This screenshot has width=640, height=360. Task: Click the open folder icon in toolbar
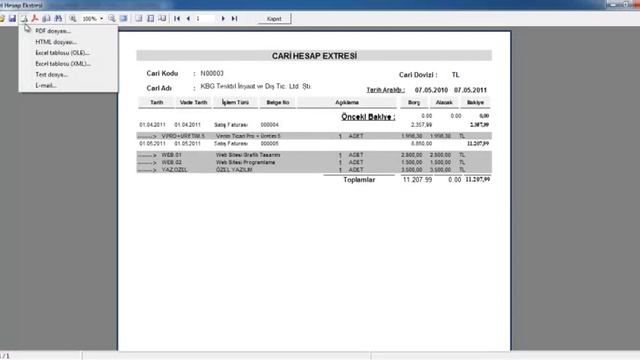coord(2,18)
